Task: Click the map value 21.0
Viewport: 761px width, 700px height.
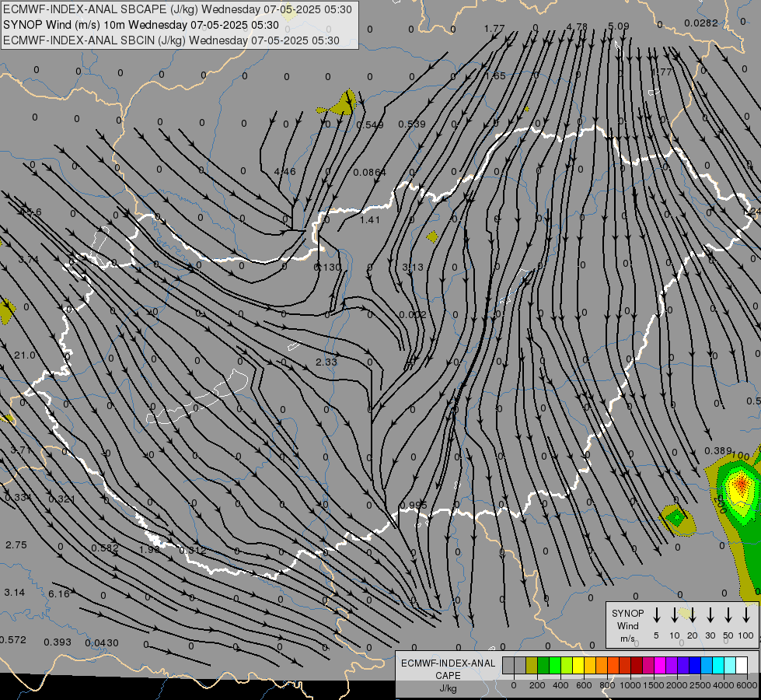Action: 24,355
